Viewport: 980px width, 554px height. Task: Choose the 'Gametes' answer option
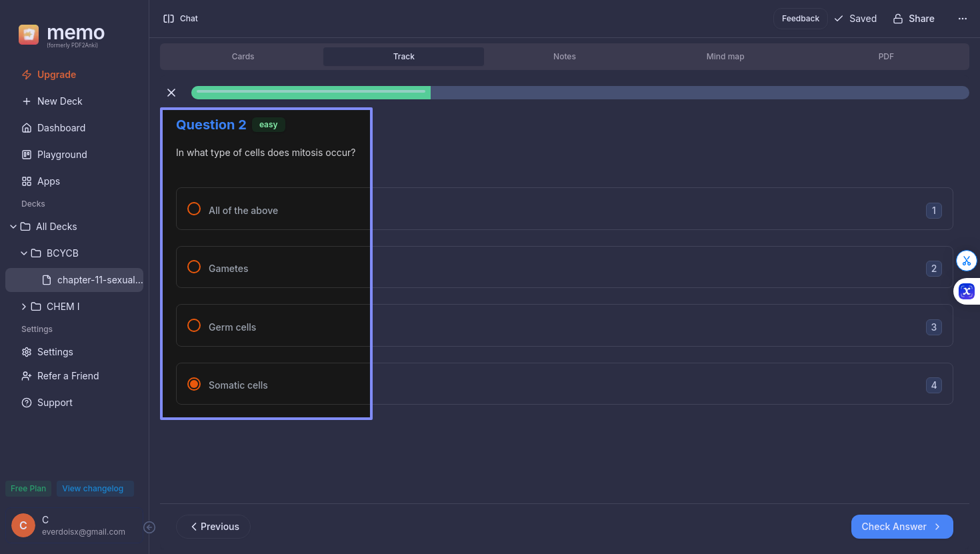[x=194, y=267]
